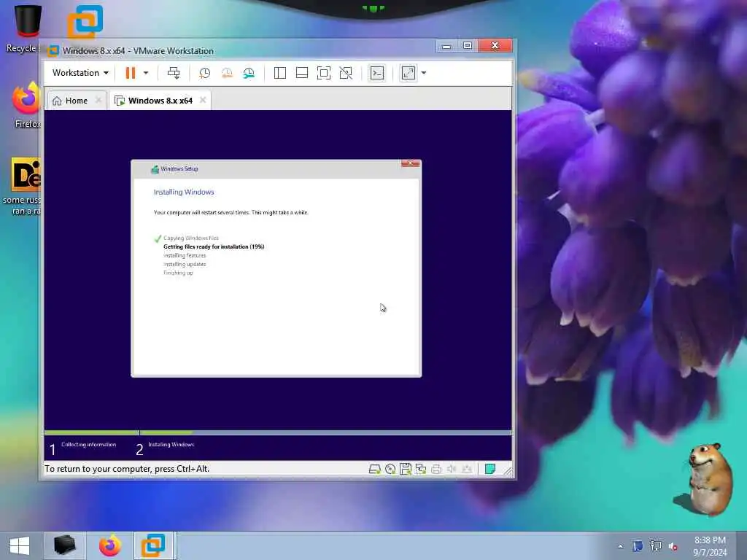
Task: Enter full screen mode icon
Action: point(324,73)
